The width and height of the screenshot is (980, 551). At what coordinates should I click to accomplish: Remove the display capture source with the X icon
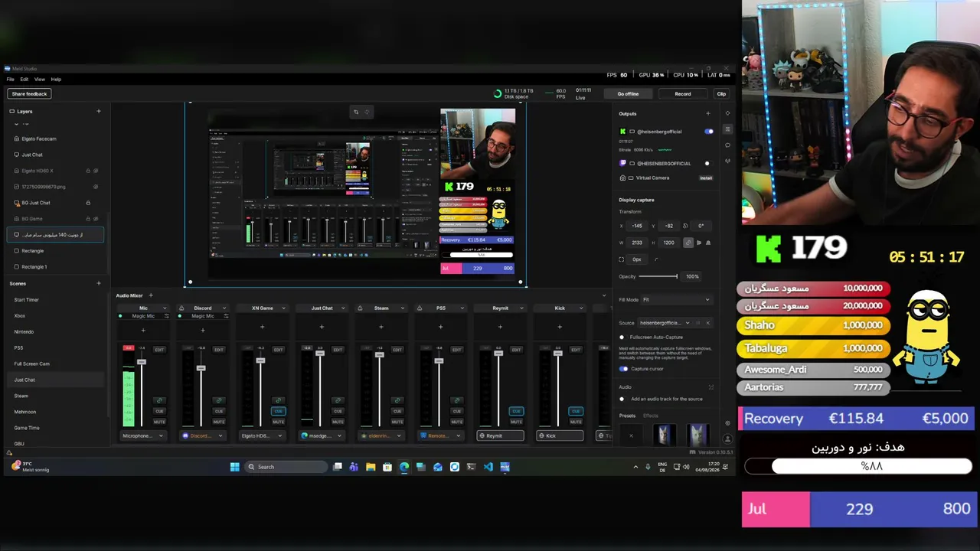tap(707, 323)
